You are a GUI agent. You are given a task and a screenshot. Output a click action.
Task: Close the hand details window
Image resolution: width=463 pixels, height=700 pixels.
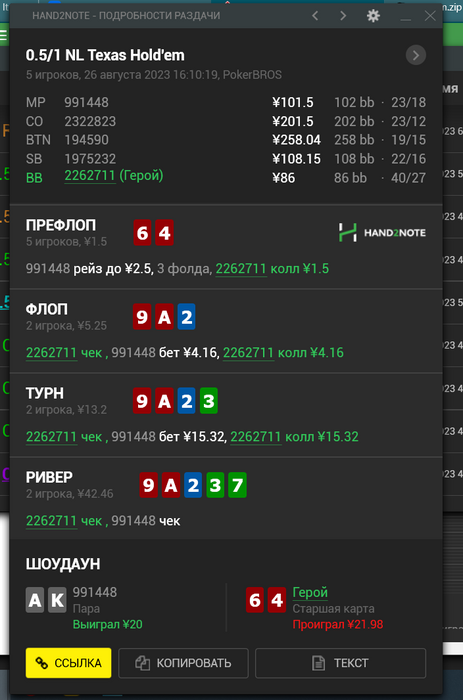(430, 16)
